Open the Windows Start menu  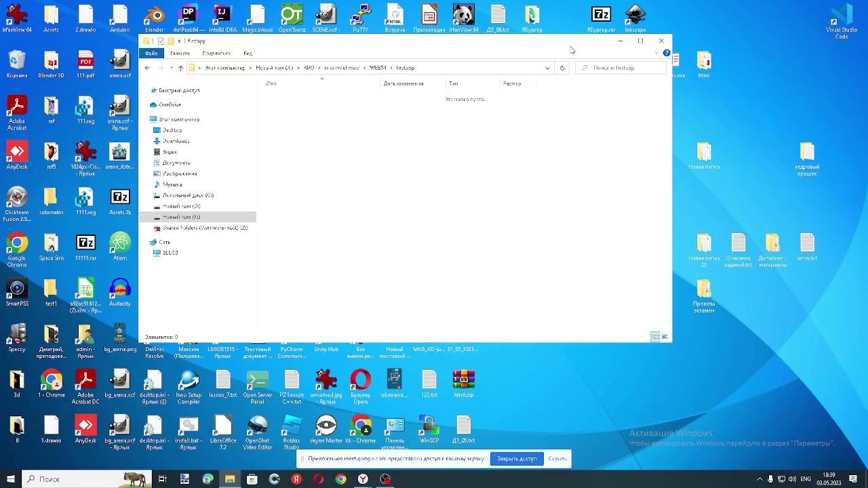pos(11,479)
